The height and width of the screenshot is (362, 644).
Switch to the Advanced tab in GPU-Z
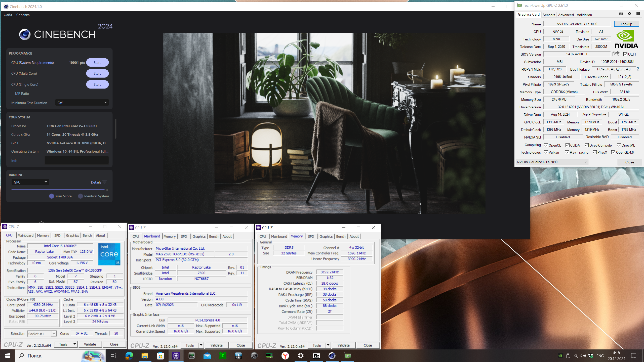(x=566, y=15)
